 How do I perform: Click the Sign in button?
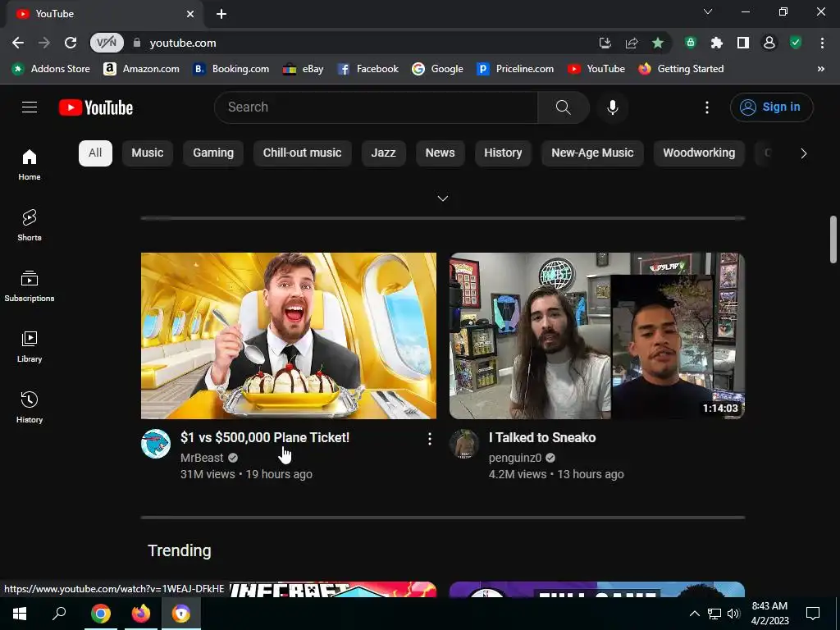click(771, 107)
